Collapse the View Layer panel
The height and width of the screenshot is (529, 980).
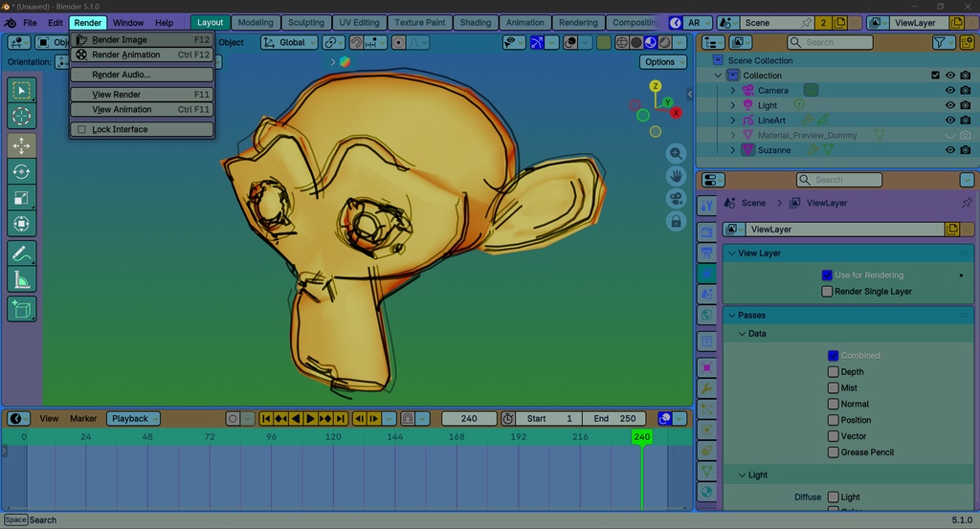[x=732, y=253]
